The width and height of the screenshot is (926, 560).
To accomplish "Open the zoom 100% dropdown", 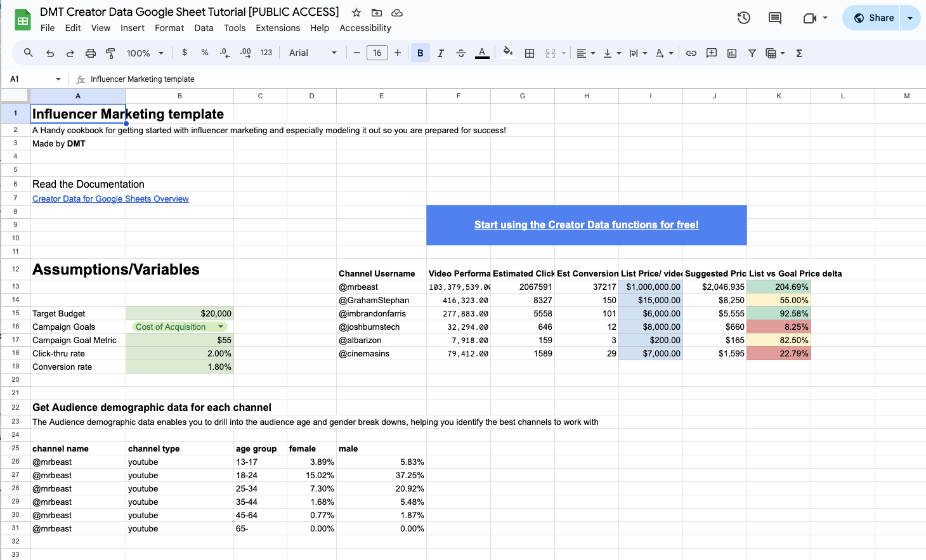I will (145, 53).
